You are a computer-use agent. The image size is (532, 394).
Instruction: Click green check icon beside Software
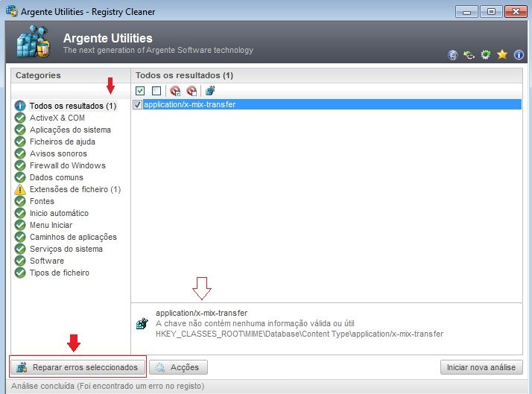click(x=20, y=261)
